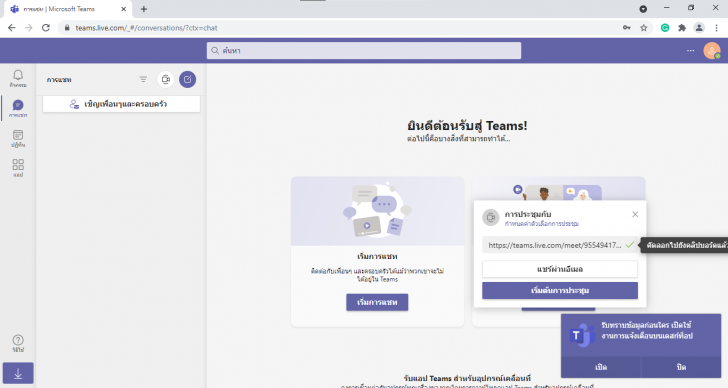
Task: Bookmark this page with star icon
Action: coord(644,28)
